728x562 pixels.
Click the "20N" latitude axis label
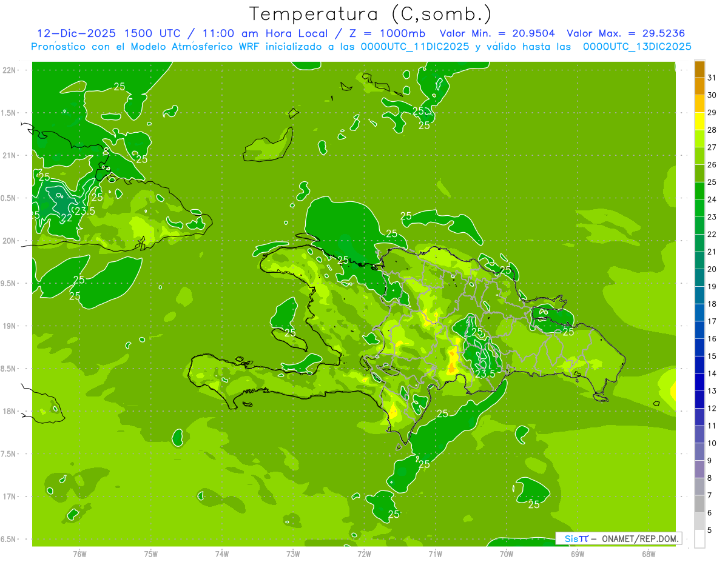coord(9,241)
